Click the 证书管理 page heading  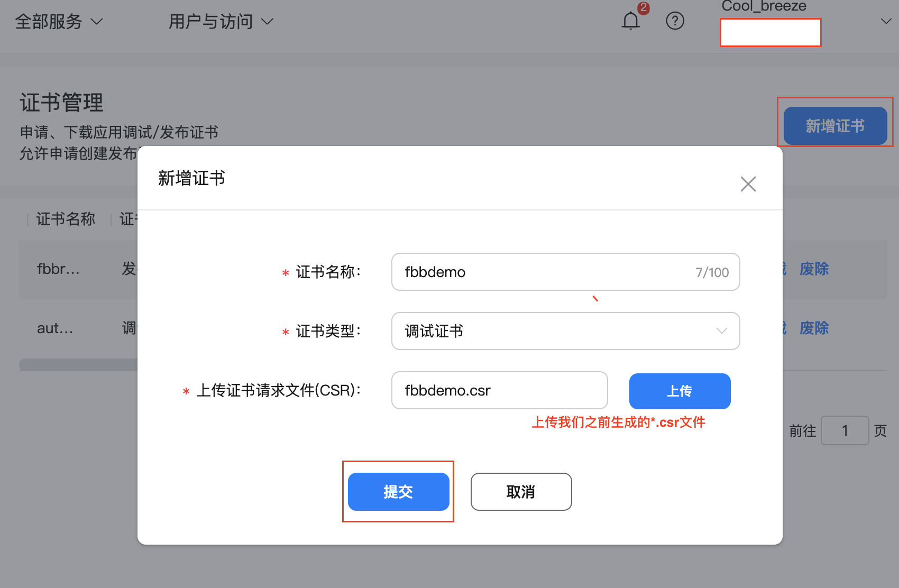(x=61, y=103)
